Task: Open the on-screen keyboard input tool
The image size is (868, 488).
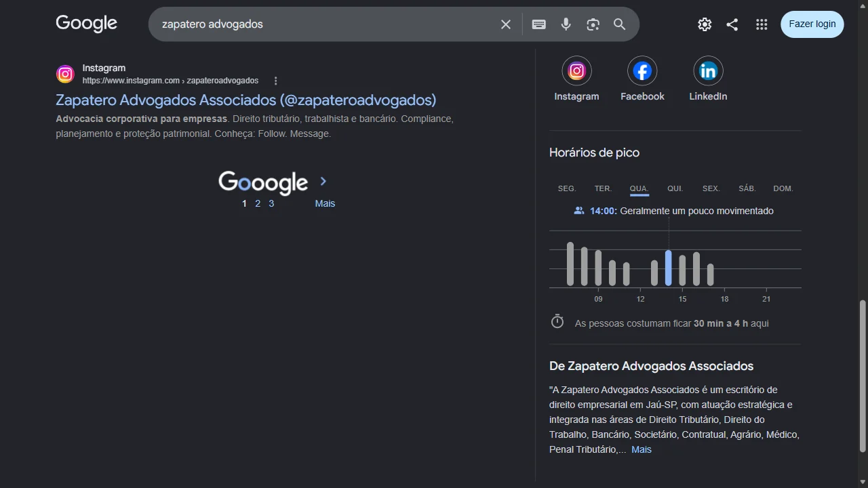Action: [x=539, y=24]
